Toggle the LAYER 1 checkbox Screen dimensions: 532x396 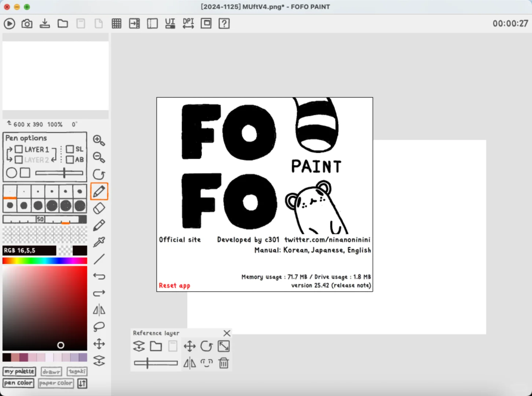[x=19, y=149]
